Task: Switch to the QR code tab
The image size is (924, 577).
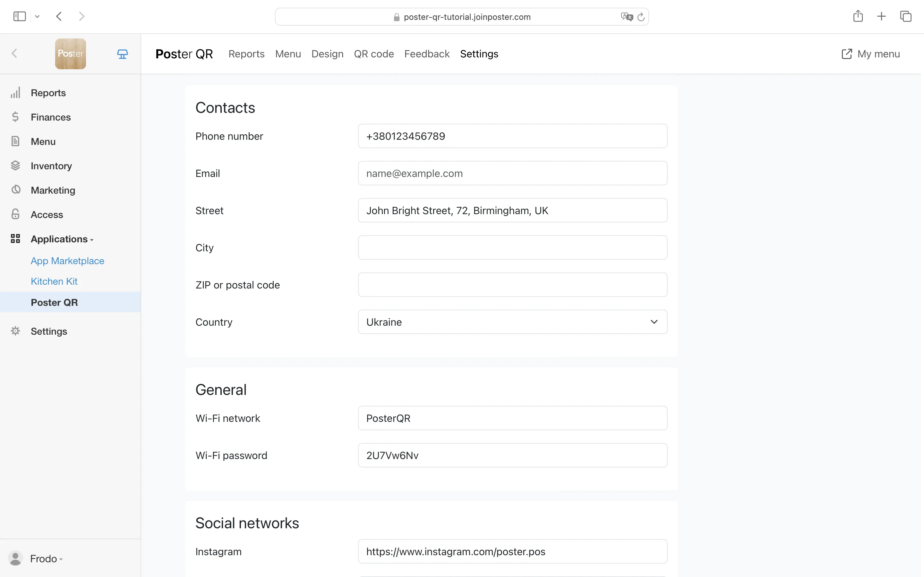Action: point(373,54)
